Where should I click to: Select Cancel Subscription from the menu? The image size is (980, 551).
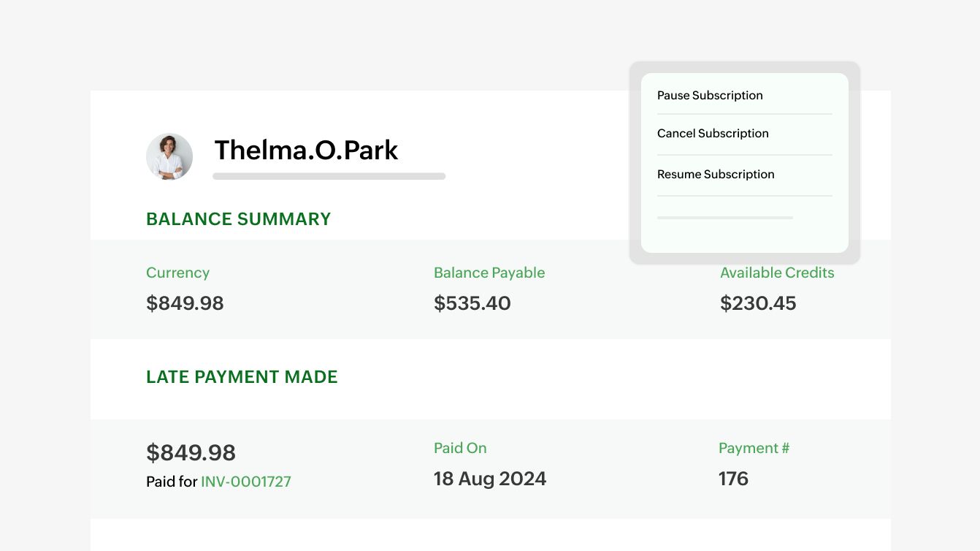[713, 134]
